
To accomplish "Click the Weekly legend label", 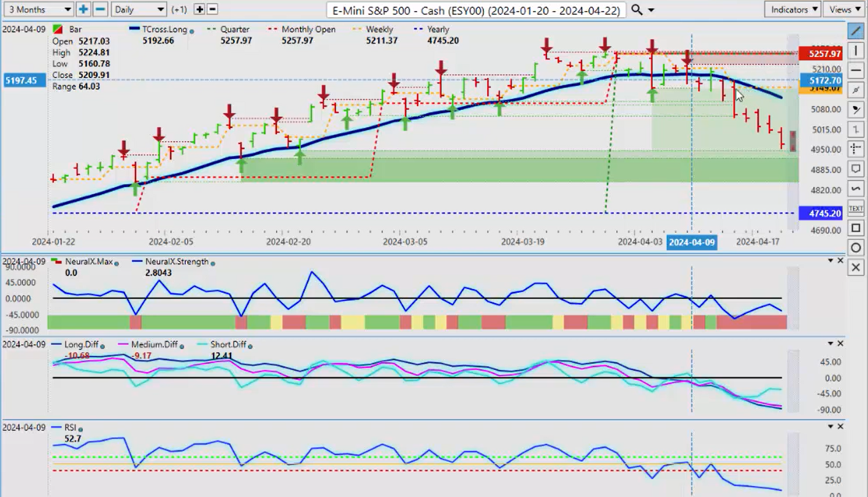I will point(378,29).
